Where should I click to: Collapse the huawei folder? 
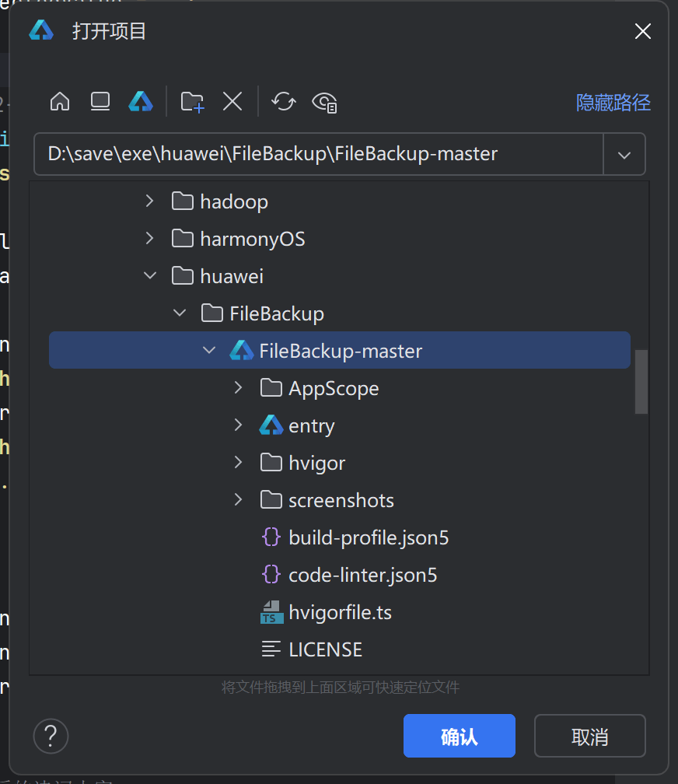pyautogui.click(x=150, y=275)
